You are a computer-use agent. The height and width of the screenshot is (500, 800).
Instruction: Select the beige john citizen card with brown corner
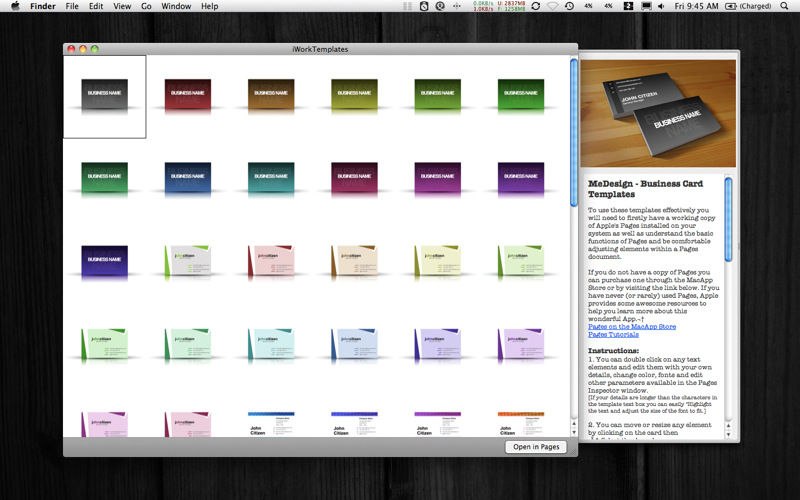354,261
